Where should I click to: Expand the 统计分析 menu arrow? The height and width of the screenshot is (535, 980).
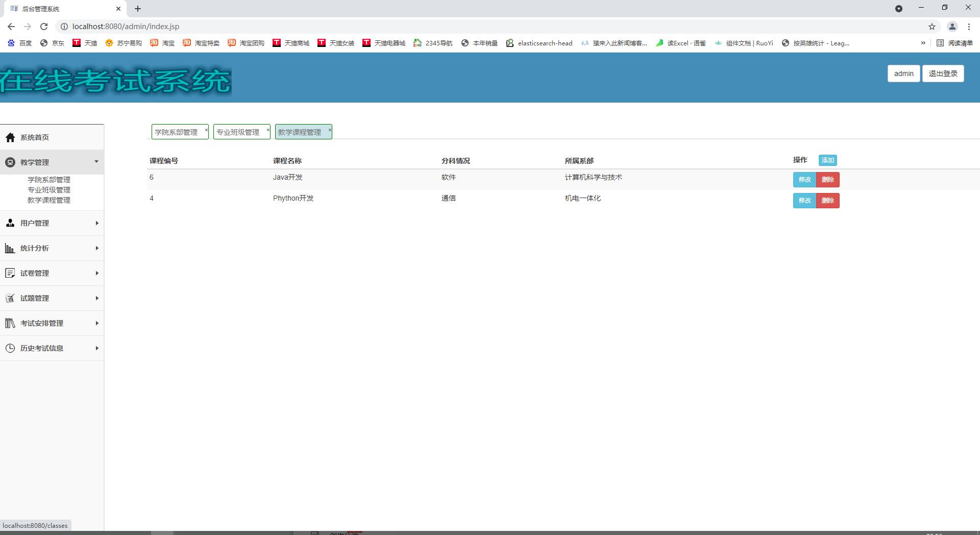point(97,248)
